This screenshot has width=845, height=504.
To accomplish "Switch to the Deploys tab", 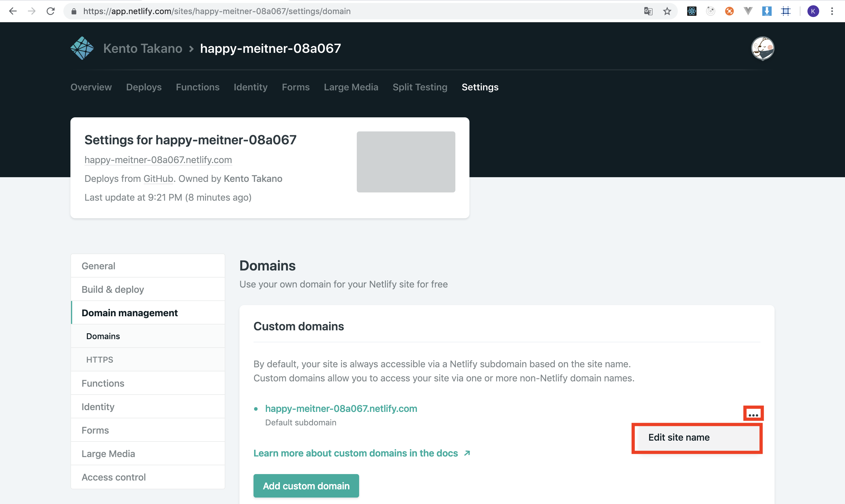I will 144,87.
